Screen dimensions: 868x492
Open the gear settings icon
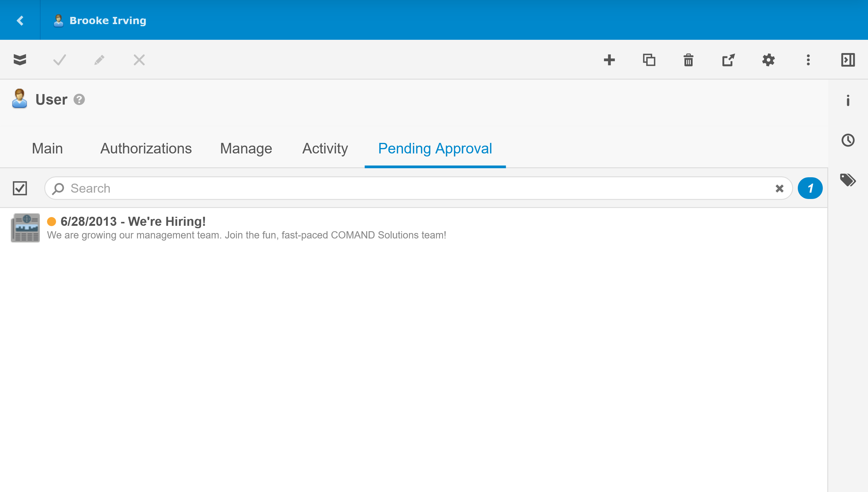pos(768,60)
